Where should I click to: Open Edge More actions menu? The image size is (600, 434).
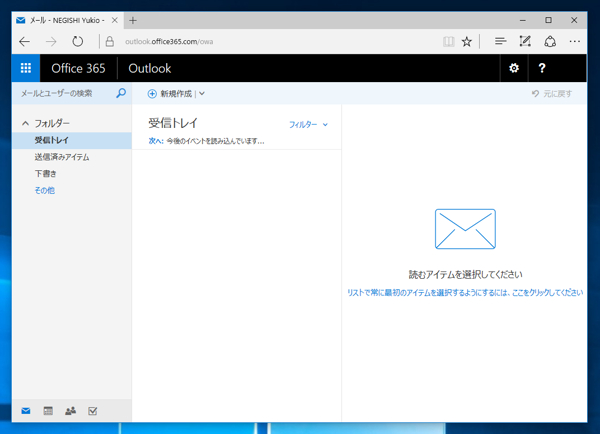(574, 41)
